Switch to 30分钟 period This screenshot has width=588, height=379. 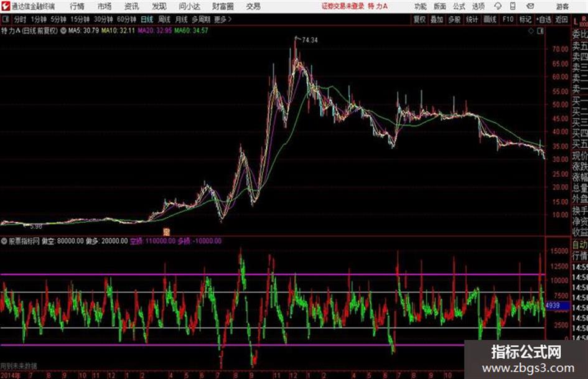tap(103, 19)
